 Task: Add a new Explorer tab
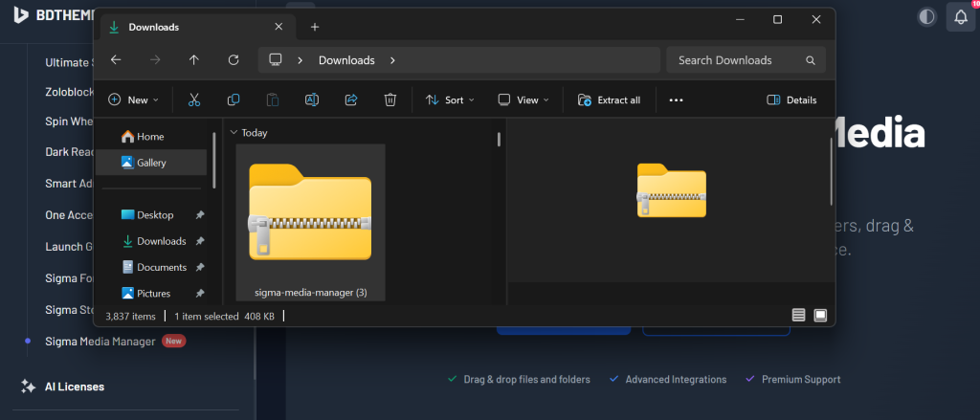(314, 27)
